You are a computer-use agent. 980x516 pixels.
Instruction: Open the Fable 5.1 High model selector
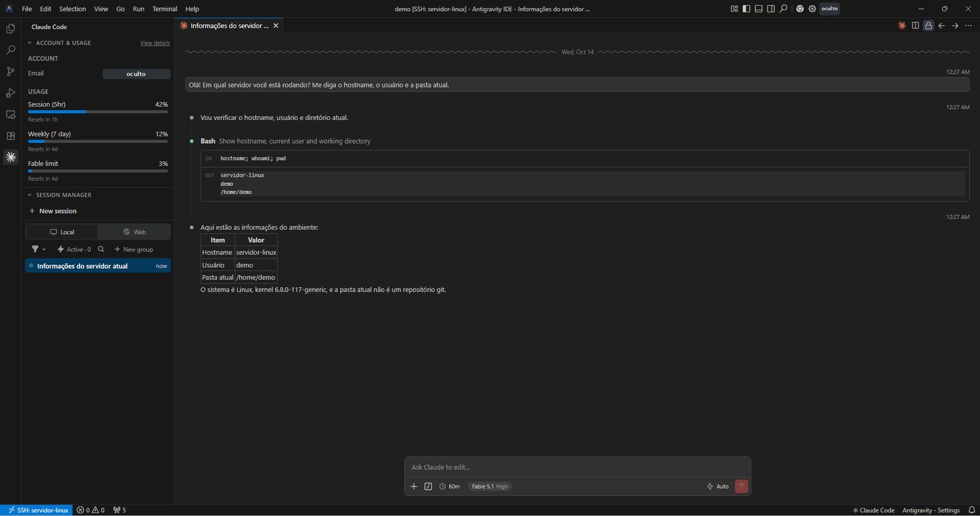pyautogui.click(x=490, y=487)
